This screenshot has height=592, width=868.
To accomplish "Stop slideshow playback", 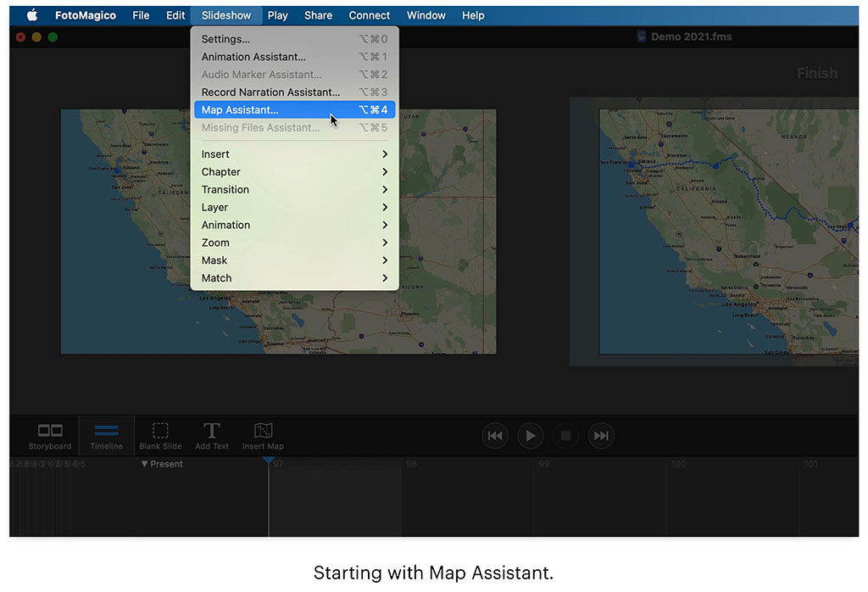I will pyautogui.click(x=565, y=437).
